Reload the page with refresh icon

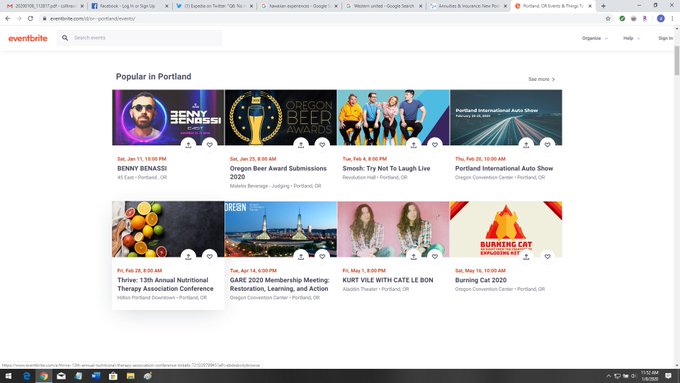[x=30, y=19]
